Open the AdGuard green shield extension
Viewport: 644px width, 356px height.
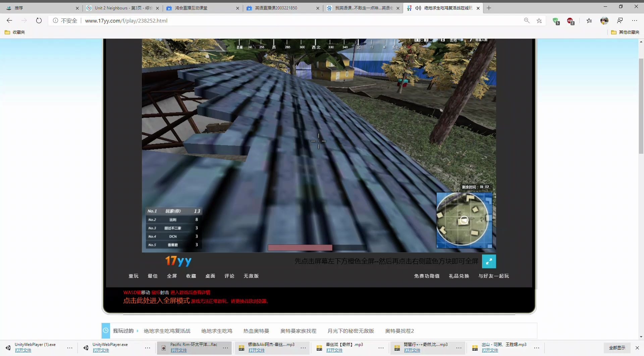click(x=556, y=21)
